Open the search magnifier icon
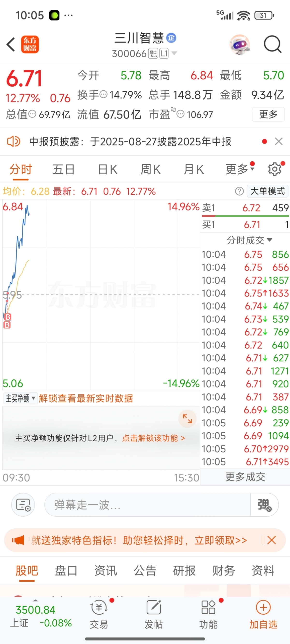This screenshot has width=290, height=644. tap(273, 44)
